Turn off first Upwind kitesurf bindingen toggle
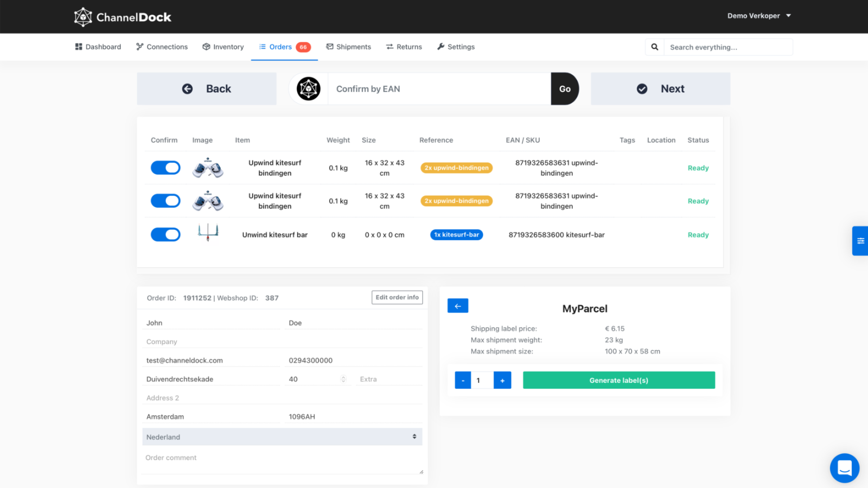868x488 pixels. pyautogui.click(x=165, y=168)
